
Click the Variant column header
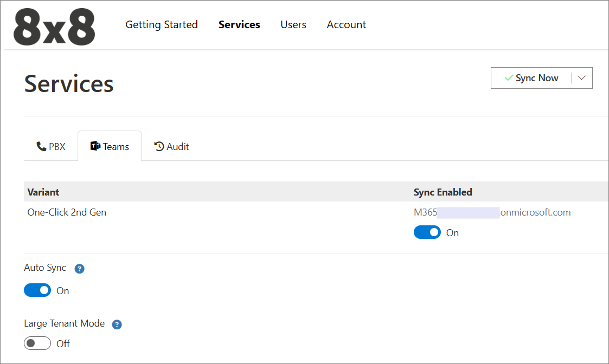43,192
